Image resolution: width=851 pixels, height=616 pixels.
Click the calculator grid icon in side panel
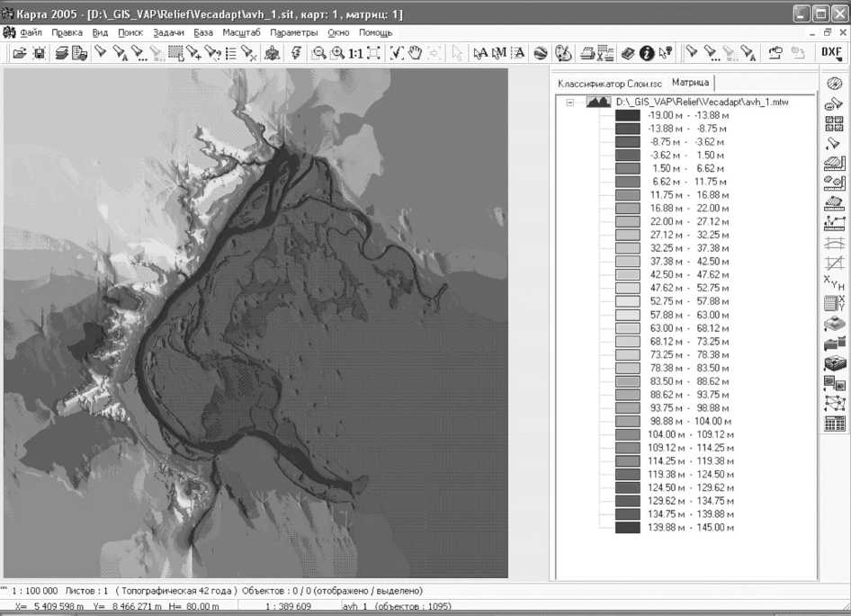[834, 424]
